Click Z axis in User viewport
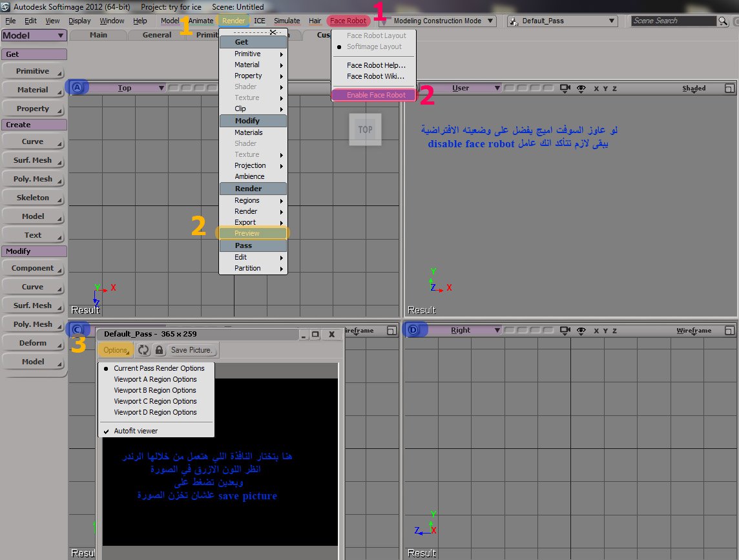Screen dimensions: 739x560 pos(614,88)
